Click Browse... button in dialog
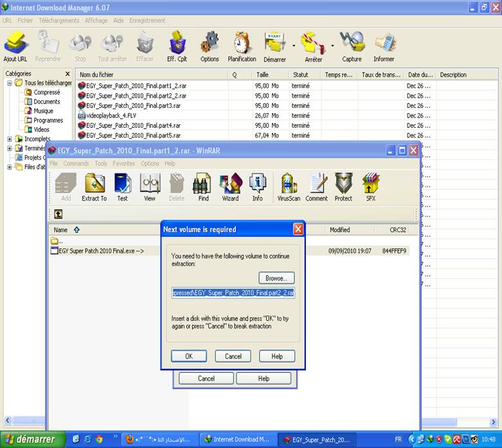Screen dimensions: 502x448 point(276,278)
